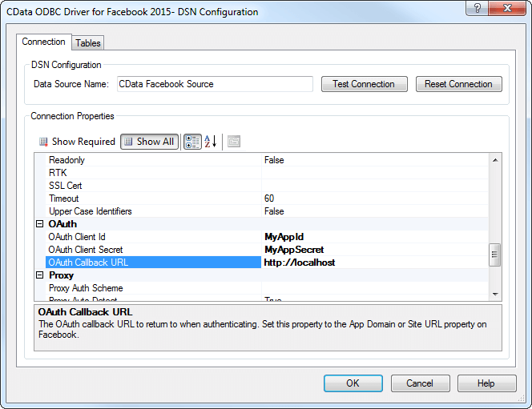Edit the Data Source Name field
Image resolution: width=532 pixels, height=409 pixels.
click(215, 84)
